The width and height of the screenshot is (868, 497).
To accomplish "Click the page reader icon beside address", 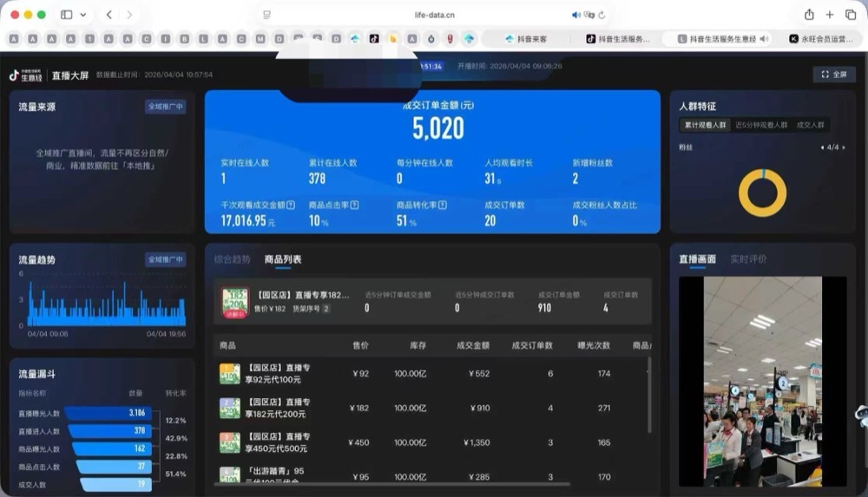I will coord(266,15).
